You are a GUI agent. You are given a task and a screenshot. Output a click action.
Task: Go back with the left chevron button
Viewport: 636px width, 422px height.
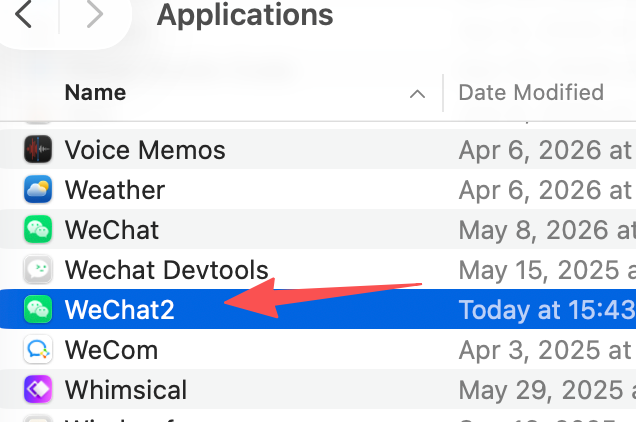point(23,15)
